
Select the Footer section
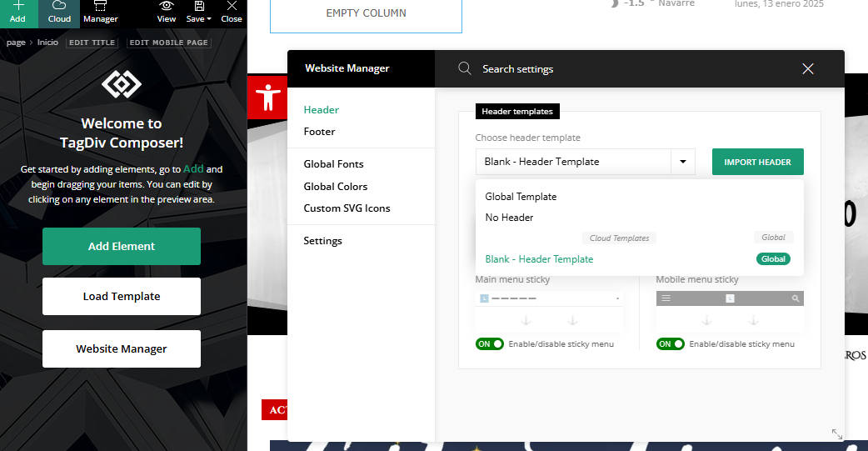(319, 132)
